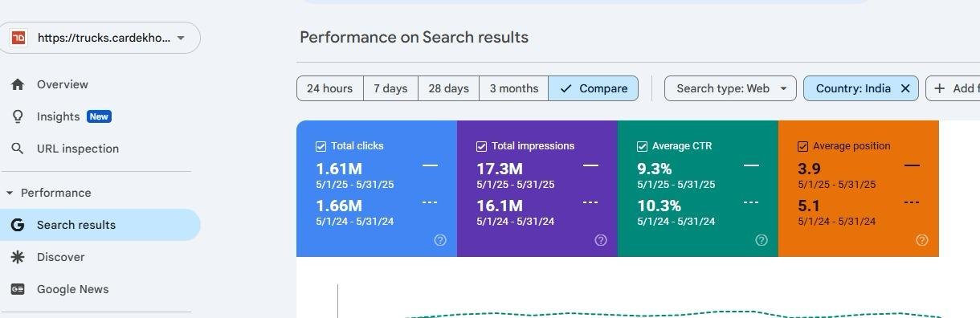Toggle the Average position checkbox

[803, 146]
